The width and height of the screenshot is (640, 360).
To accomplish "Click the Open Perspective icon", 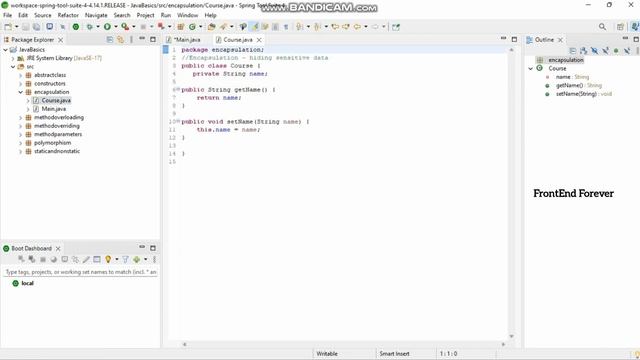I will point(620,27).
